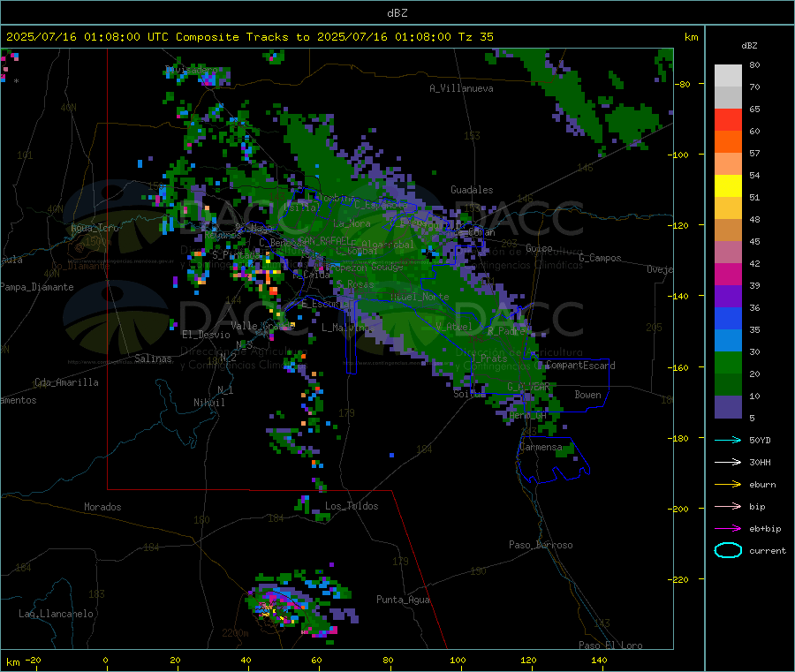Click the 'current' legend label
This screenshot has height=672, width=795.
coord(768,550)
